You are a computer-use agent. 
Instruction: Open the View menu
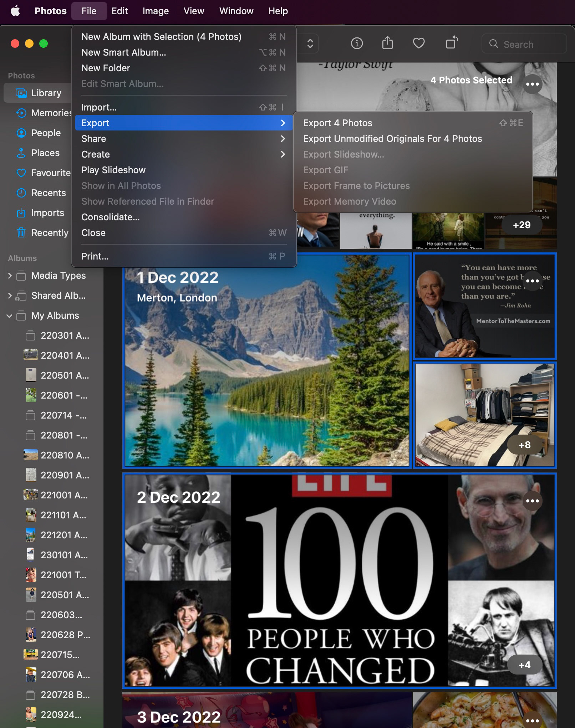click(x=194, y=11)
